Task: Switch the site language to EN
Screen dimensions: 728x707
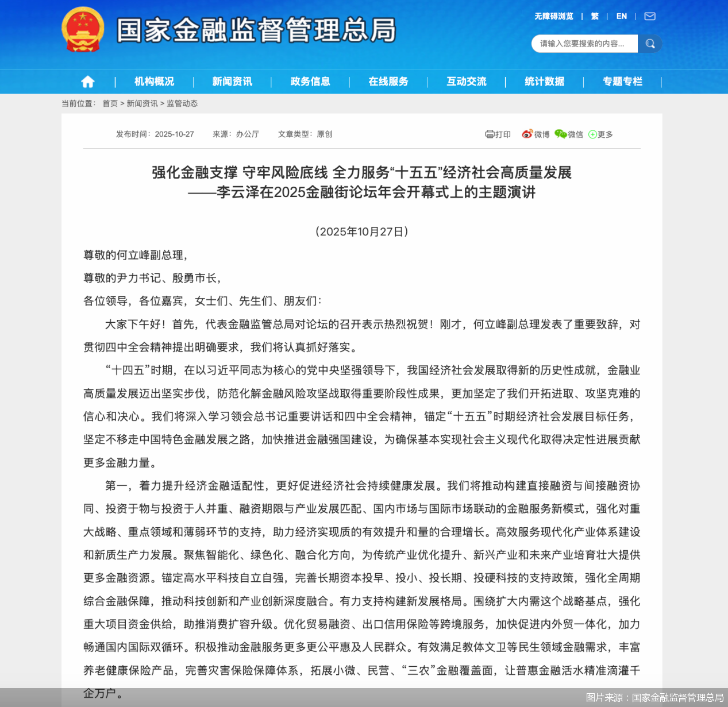Action: 621,16
